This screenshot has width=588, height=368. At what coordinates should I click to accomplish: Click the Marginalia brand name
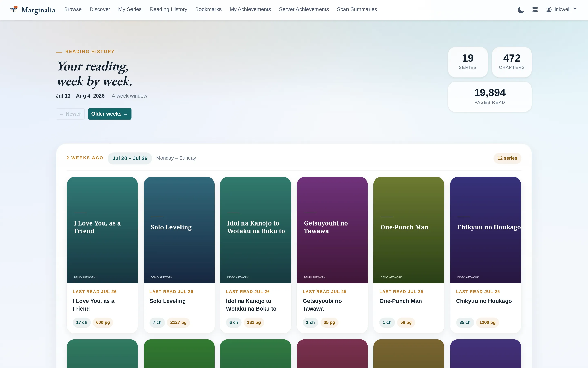click(38, 10)
